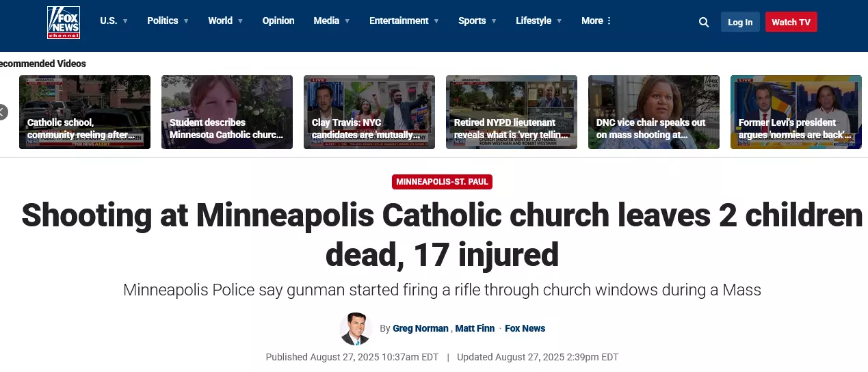Open the More menu
The image size is (868, 372).
pos(596,21)
